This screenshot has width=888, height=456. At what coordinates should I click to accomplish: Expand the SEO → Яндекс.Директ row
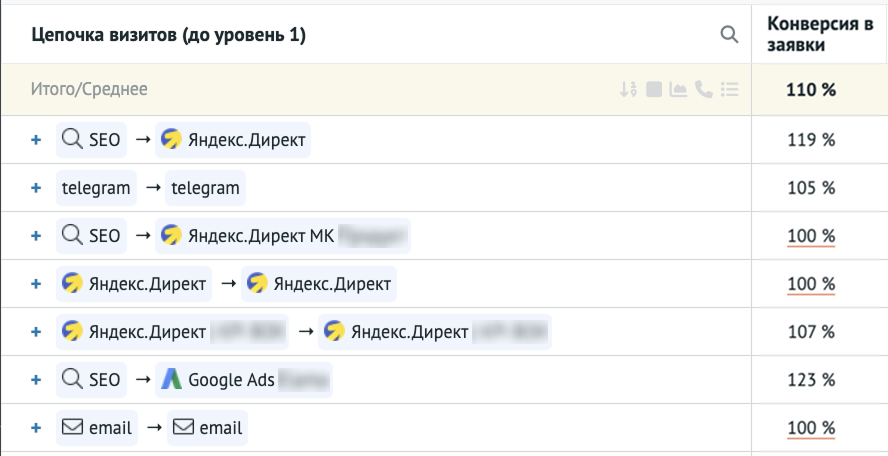click(x=36, y=141)
